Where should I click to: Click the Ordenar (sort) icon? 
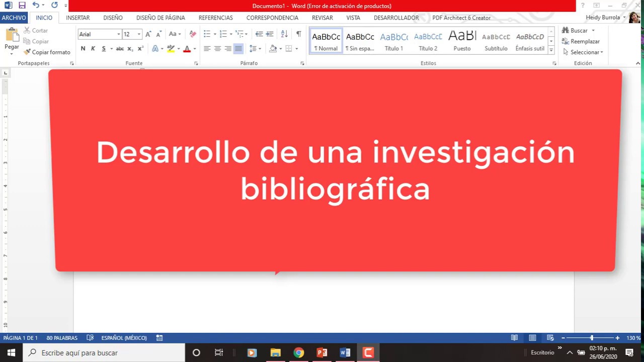click(284, 34)
